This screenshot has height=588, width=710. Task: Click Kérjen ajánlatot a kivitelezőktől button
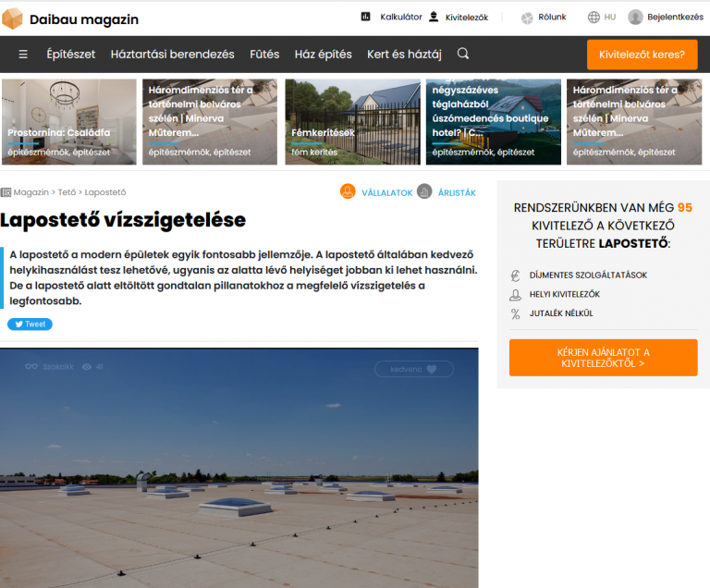pyautogui.click(x=603, y=358)
